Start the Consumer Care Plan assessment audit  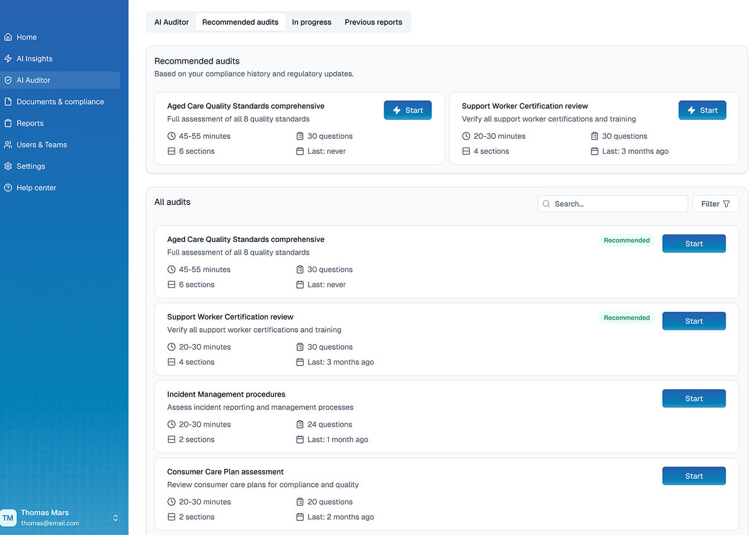694,476
